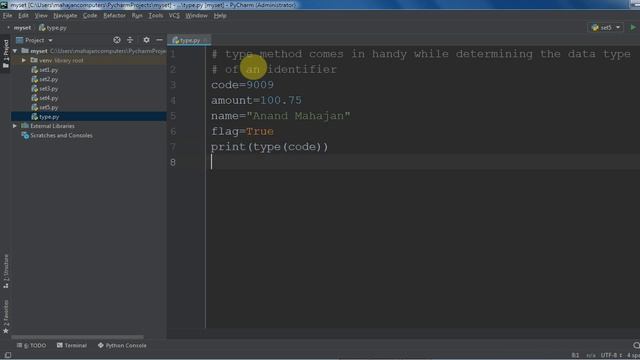Click on 'flag=True' line

[242, 131]
